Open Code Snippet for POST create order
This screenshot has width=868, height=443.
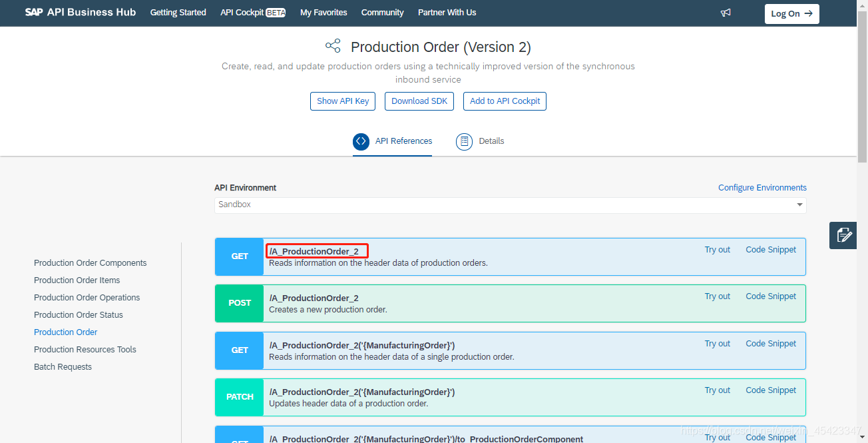pos(771,296)
